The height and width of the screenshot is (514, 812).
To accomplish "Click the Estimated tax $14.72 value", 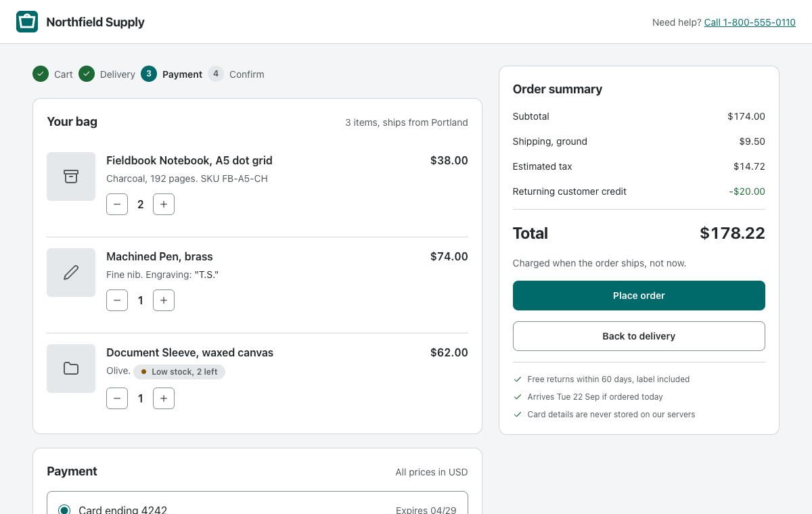I will 749,166.
